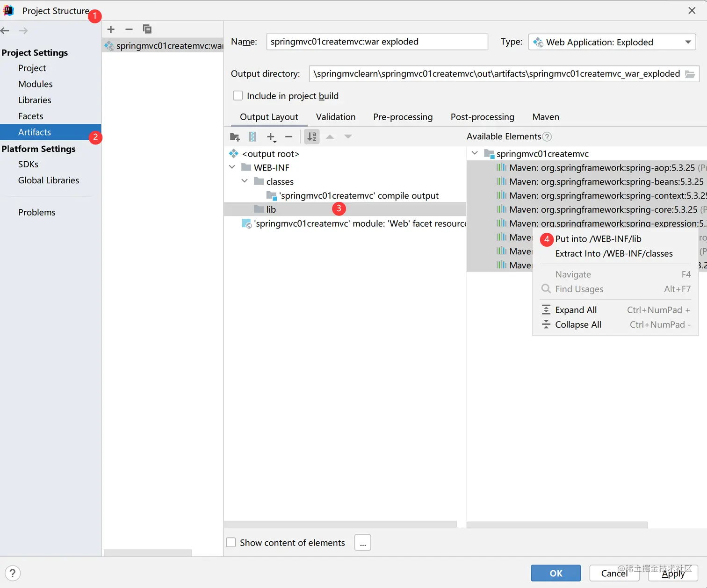Create archive in output layout

pos(252,137)
